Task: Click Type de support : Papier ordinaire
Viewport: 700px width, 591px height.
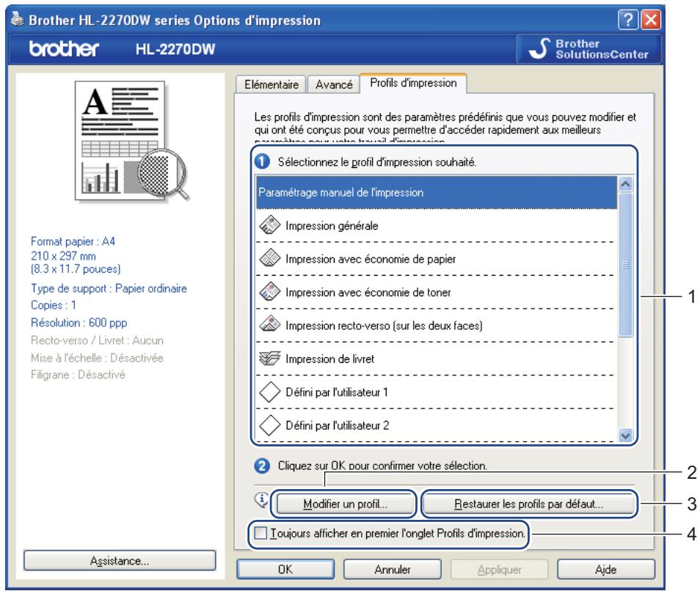Action: pos(109,289)
